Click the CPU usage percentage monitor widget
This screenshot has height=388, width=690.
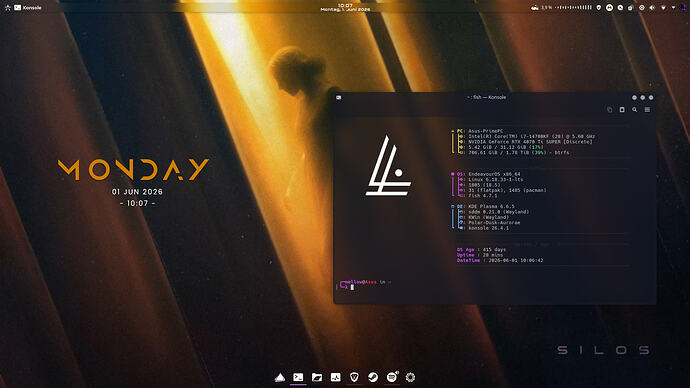click(541, 7)
